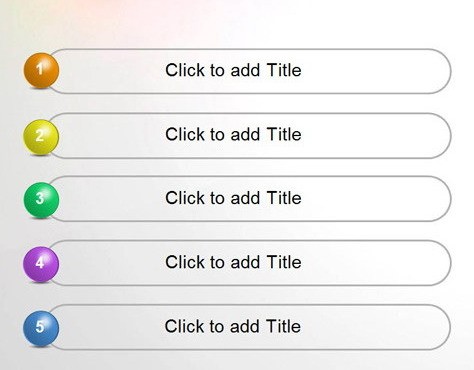The image size is (474, 370).
Task: Click the title text beside orange ball
Action: click(233, 70)
